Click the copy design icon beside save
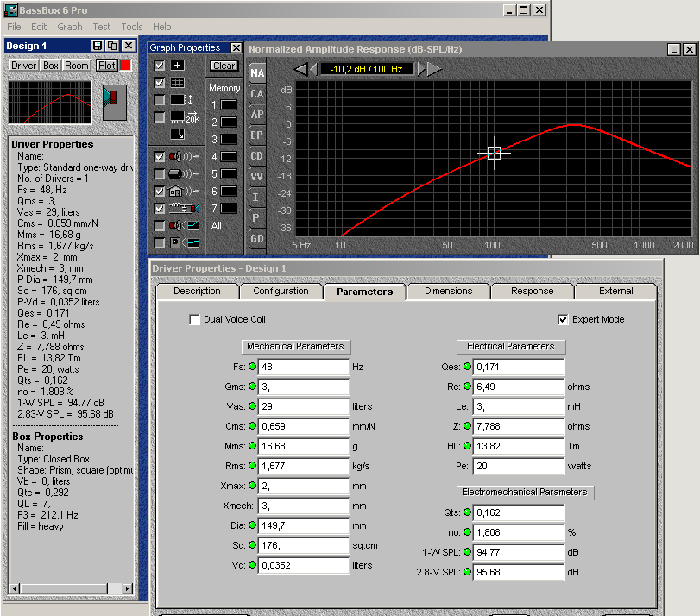700x616 pixels. [x=111, y=45]
